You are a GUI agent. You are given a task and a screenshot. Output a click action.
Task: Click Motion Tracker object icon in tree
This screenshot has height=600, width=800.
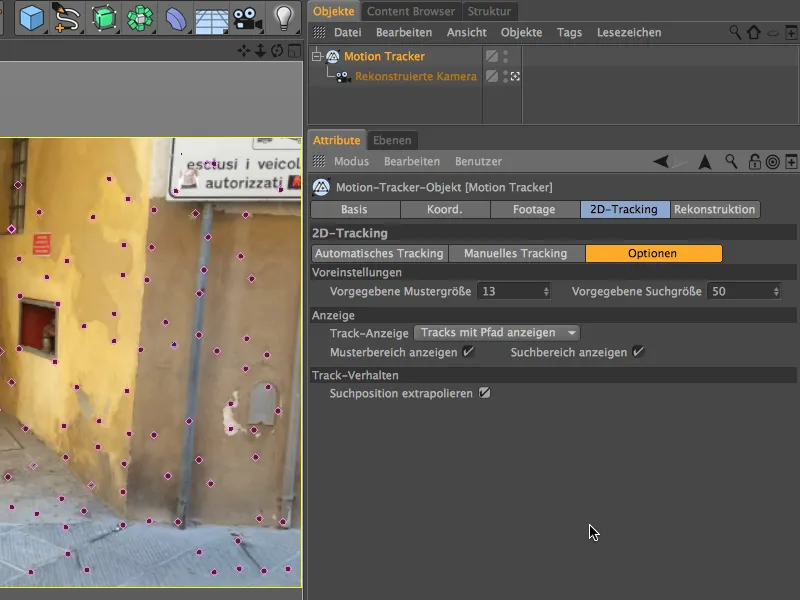point(333,56)
